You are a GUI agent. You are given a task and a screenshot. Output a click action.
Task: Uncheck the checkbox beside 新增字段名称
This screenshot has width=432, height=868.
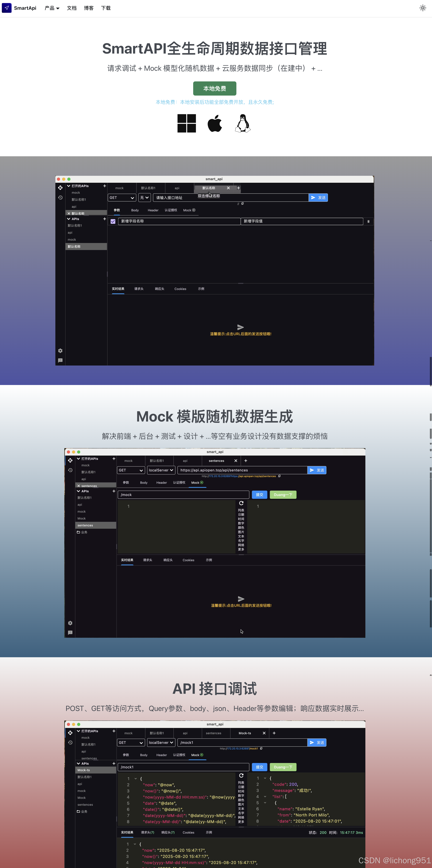tap(113, 221)
